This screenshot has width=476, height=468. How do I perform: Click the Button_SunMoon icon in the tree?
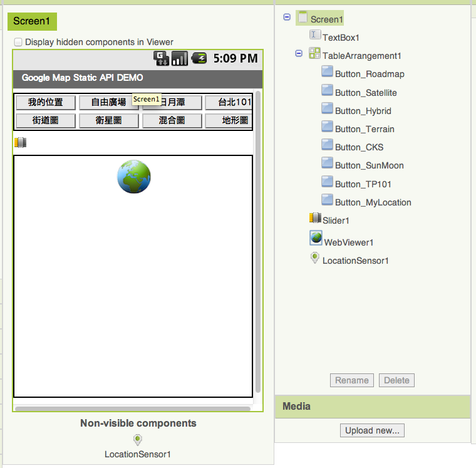point(327,163)
